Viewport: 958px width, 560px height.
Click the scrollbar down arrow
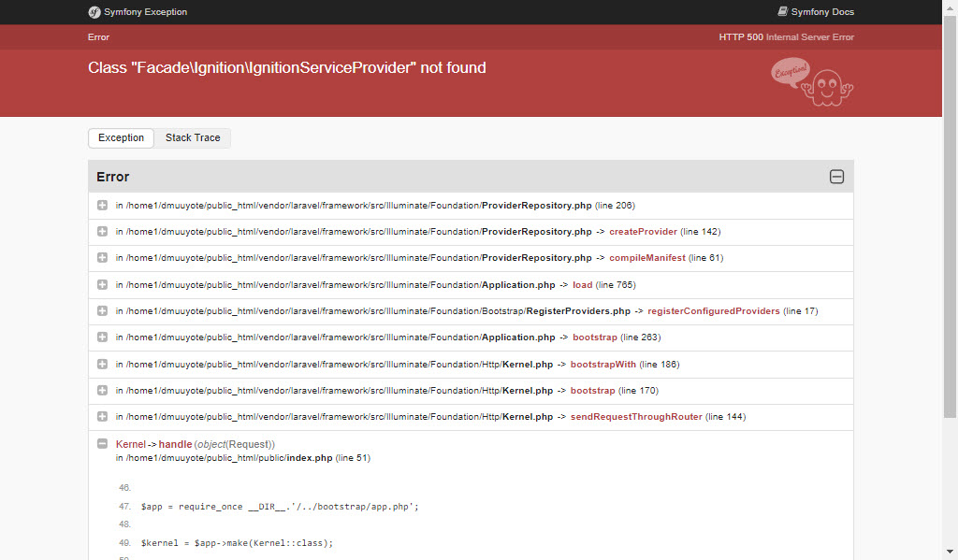pyautogui.click(x=950, y=553)
